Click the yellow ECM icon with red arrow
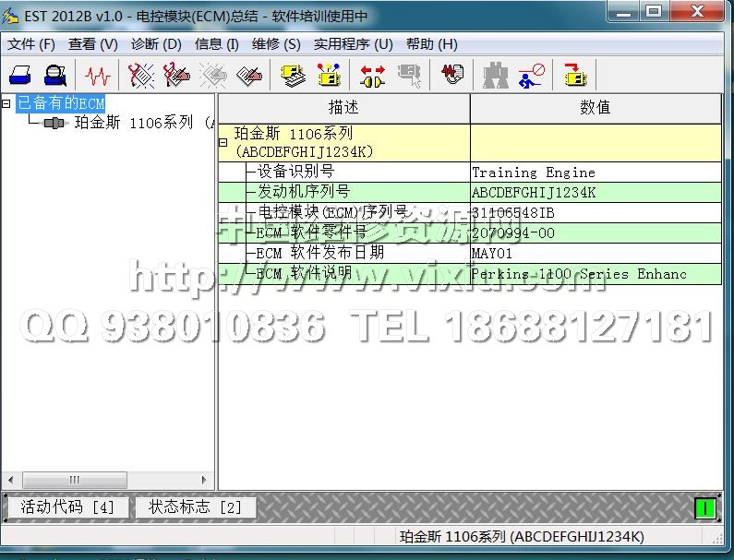Viewport: 734px width, 560px height. [575, 75]
